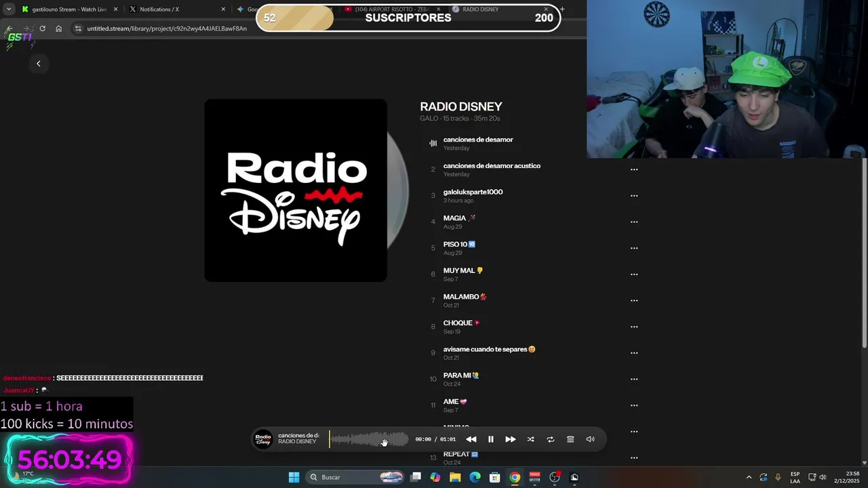Image resolution: width=868 pixels, height=488 pixels.
Task: Open options menu for AME track
Action: coord(634,405)
